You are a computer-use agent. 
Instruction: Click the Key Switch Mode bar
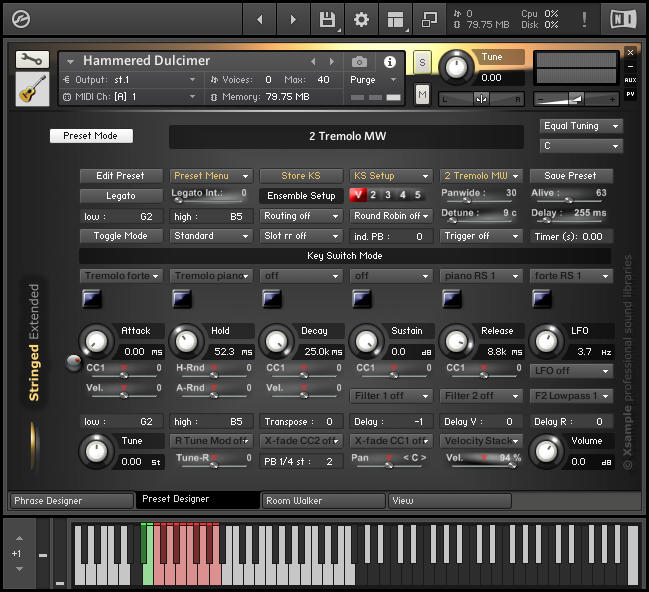[345, 256]
